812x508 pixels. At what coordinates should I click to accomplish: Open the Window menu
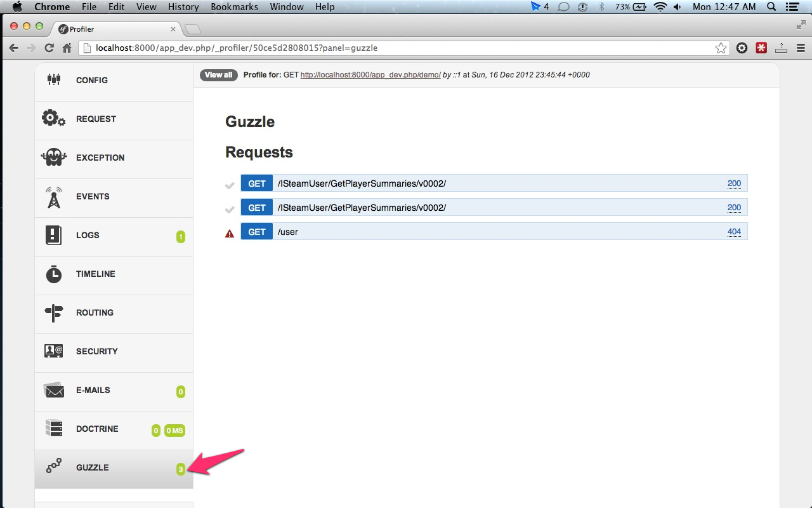[287, 7]
